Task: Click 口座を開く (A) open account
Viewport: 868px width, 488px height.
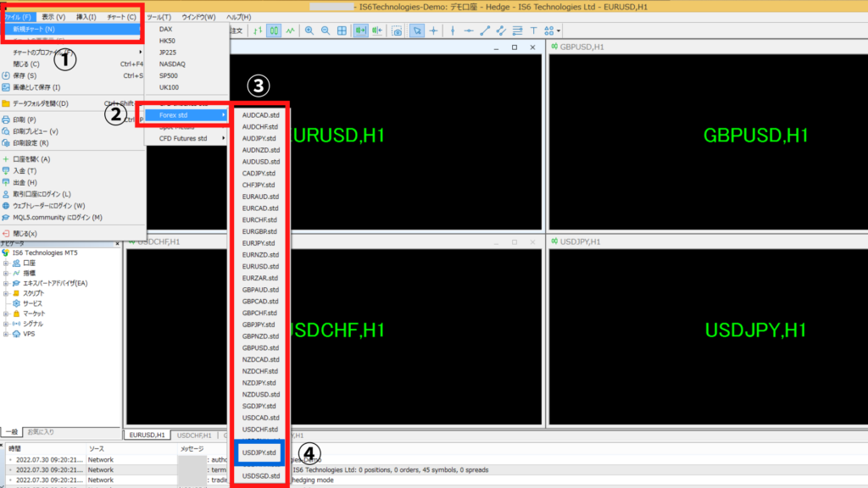Action: 72,158
